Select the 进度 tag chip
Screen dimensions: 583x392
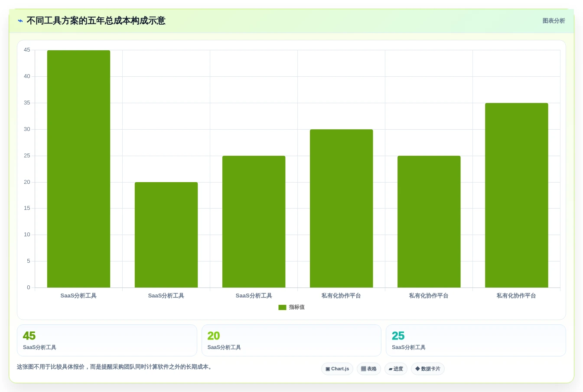[x=396, y=369]
